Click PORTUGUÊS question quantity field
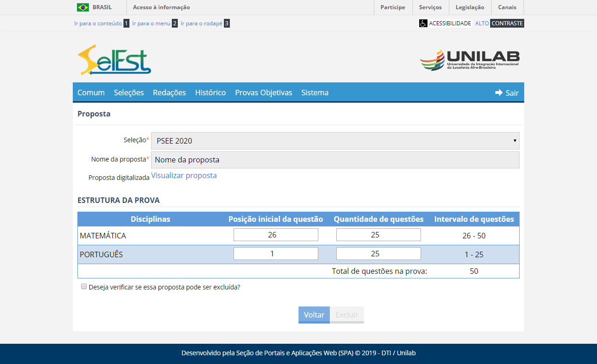 [x=378, y=254]
